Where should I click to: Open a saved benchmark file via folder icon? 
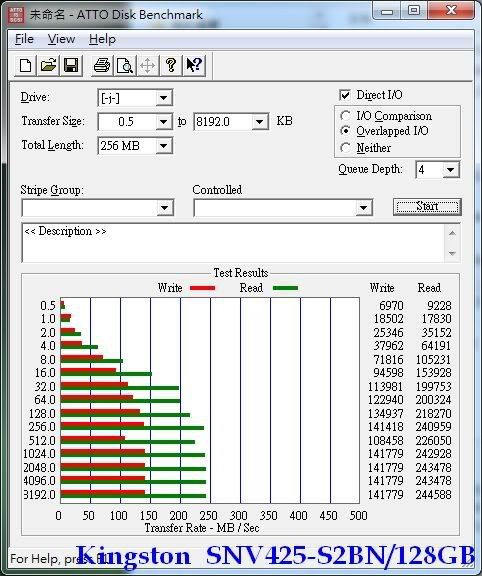click(48, 66)
